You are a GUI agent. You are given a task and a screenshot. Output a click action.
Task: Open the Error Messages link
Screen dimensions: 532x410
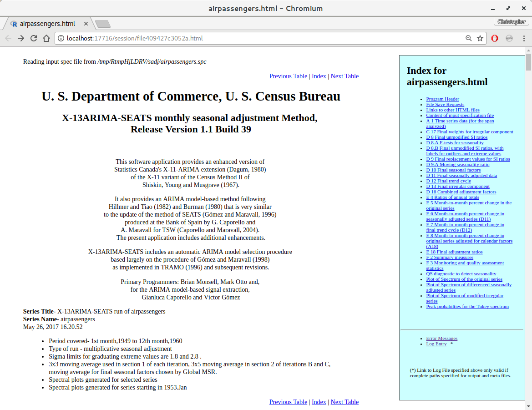click(x=442, y=339)
